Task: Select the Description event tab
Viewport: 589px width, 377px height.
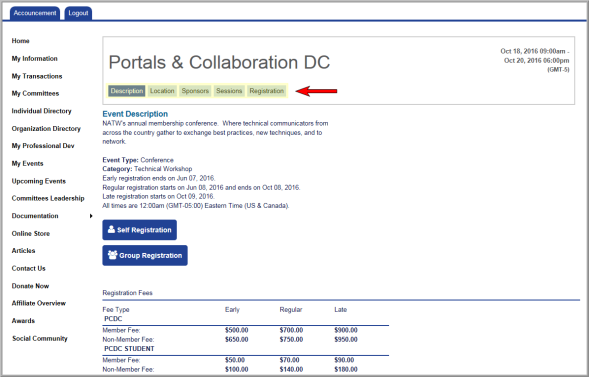Action: pyautogui.click(x=127, y=91)
